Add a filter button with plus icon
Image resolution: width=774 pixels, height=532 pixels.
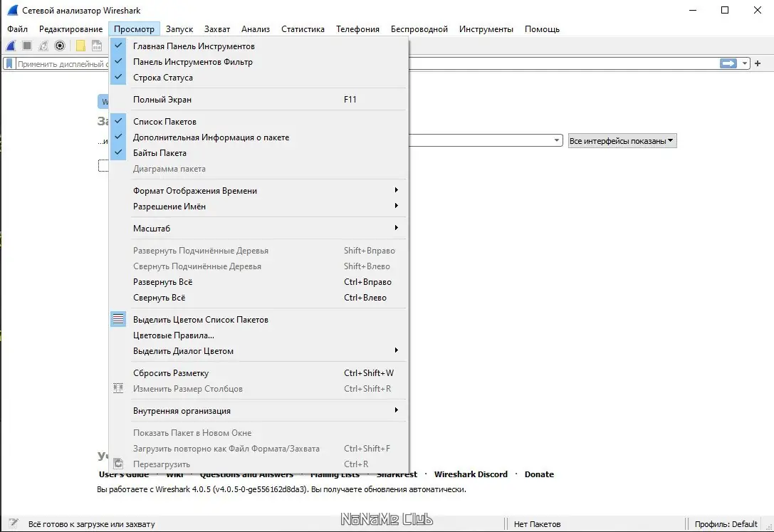pos(758,63)
